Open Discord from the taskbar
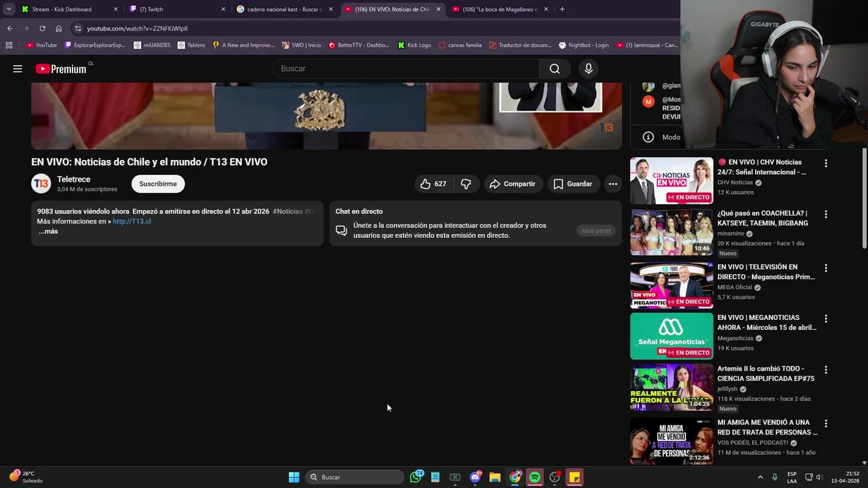This screenshot has height=488, width=868. pyautogui.click(x=475, y=477)
